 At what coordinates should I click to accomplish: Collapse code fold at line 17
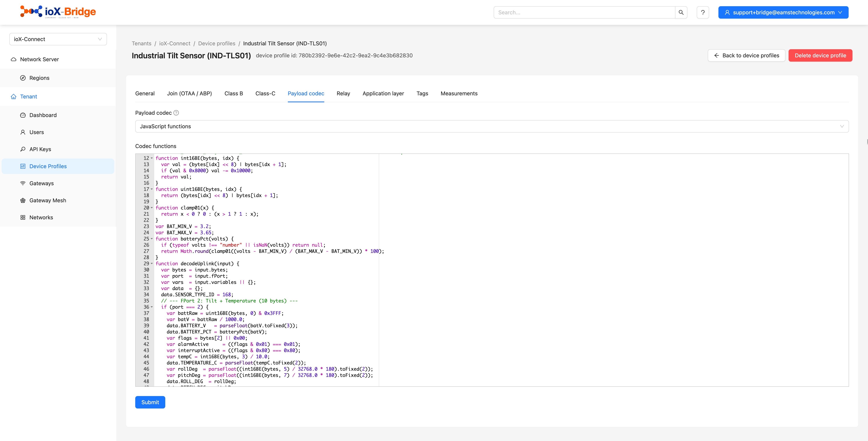pos(152,189)
